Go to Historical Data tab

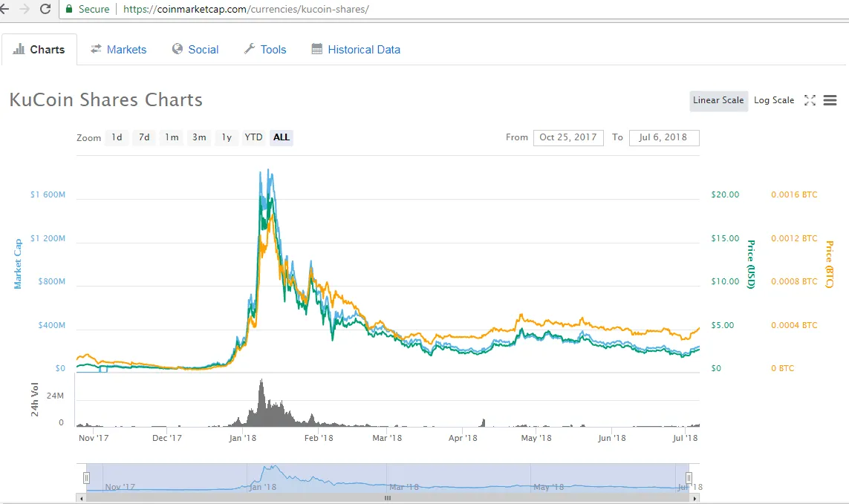pyautogui.click(x=356, y=49)
